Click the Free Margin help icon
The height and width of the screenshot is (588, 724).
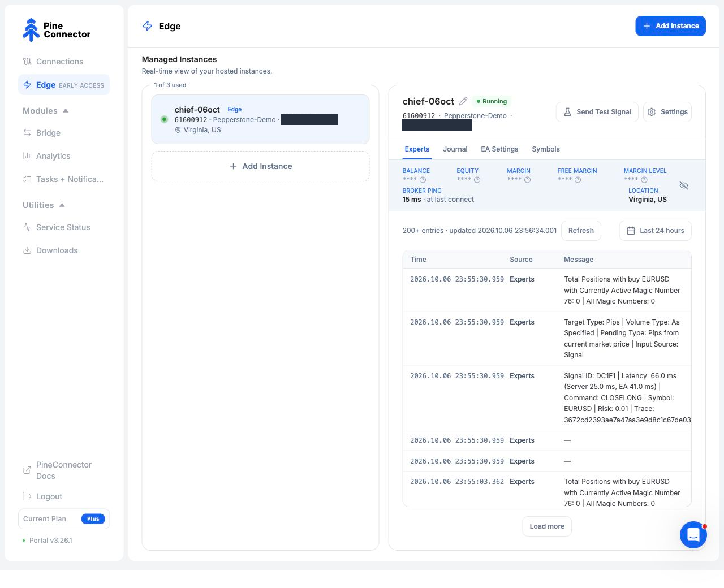pos(578,180)
